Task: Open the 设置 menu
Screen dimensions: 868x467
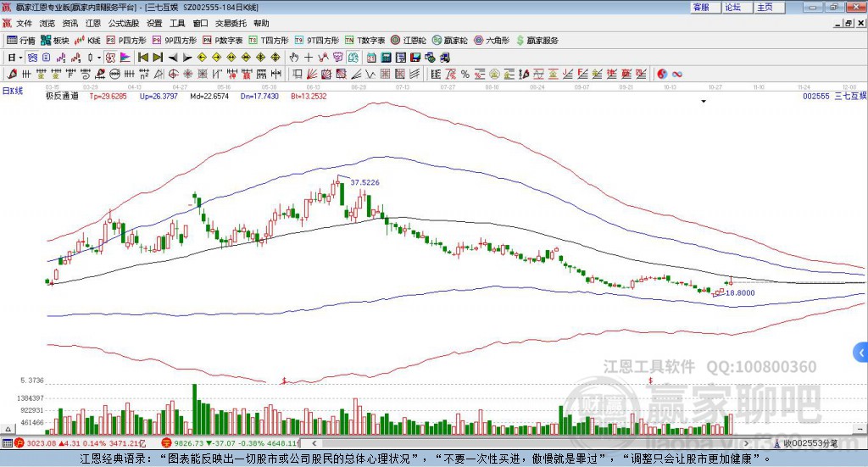Action: coord(154,23)
